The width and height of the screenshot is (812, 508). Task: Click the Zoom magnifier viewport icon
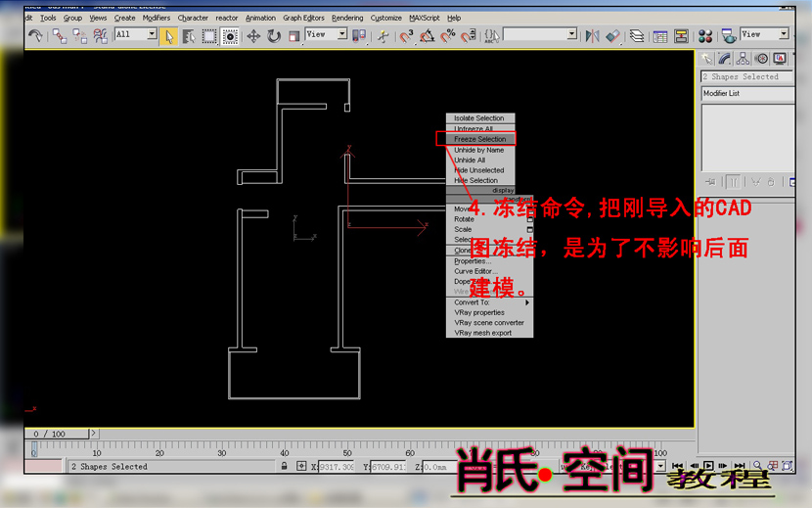757,466
